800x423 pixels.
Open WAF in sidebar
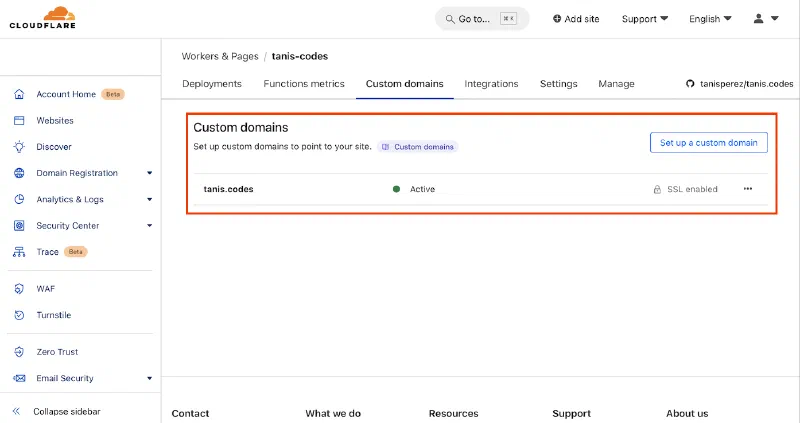point(45,289)
